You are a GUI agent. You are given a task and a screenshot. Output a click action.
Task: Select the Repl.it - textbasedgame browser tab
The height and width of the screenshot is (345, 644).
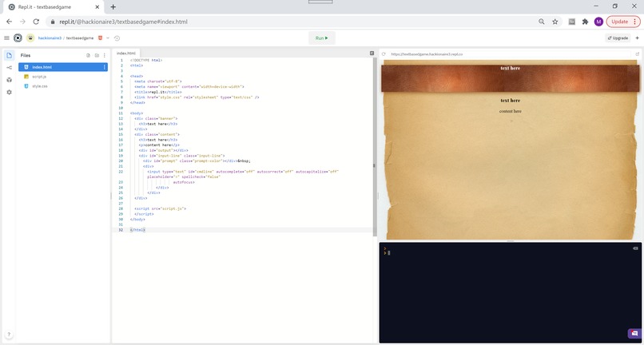(x=54, y=7)
